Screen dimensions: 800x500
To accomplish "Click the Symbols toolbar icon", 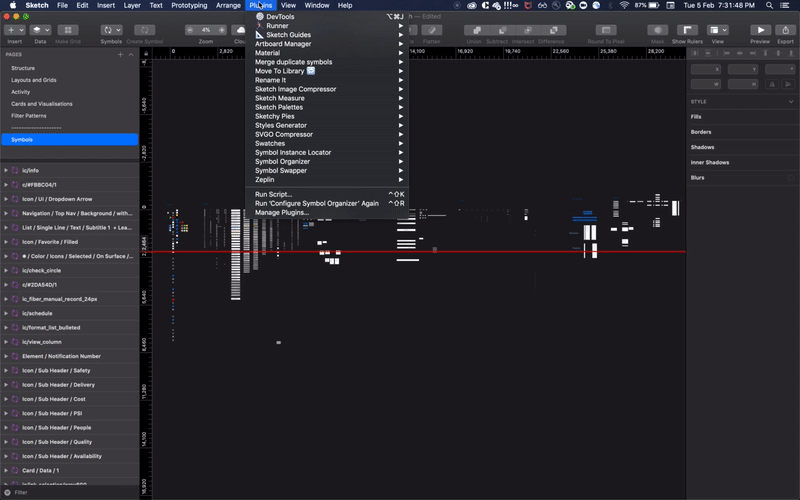I will 111,30.
